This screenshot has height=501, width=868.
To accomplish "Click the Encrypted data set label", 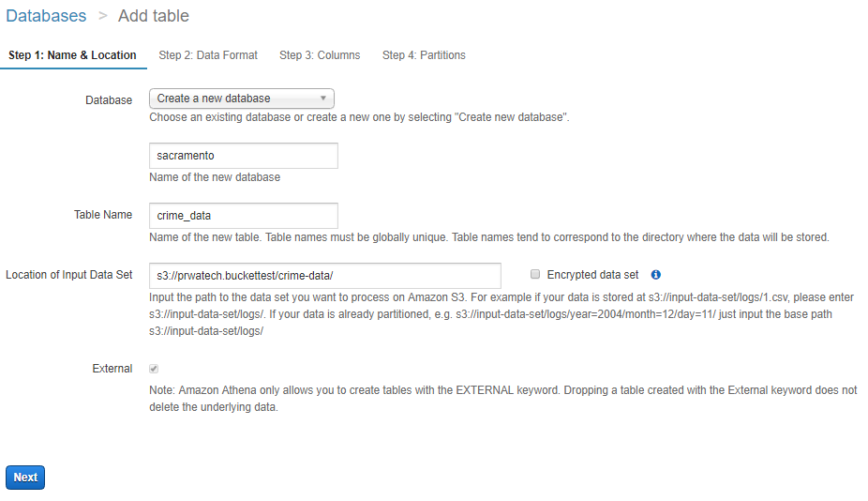I will pos(592,275).
